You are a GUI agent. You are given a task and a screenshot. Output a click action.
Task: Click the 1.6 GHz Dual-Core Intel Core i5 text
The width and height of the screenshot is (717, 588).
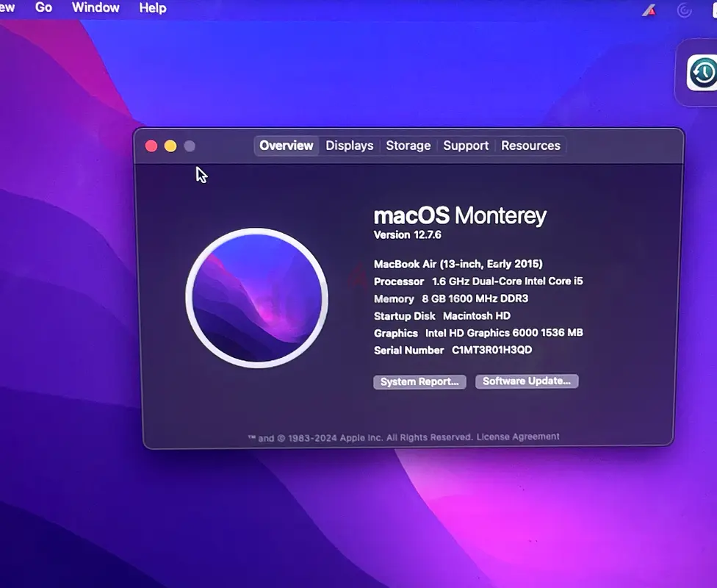tap(508, 281)
